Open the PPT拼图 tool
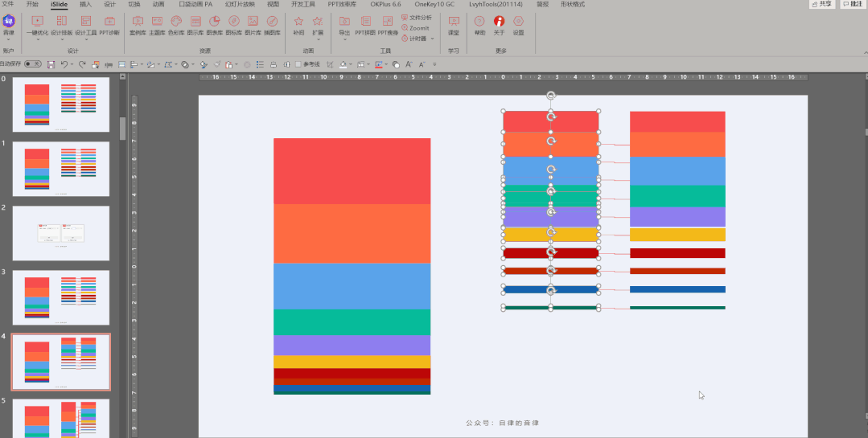Screen dimensions: 868x438 click(x=365, y=25)
